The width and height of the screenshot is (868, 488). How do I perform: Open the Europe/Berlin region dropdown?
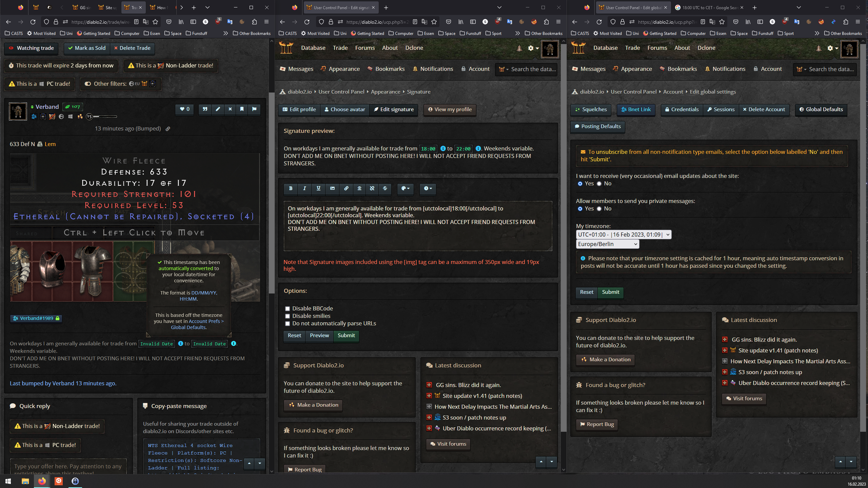click(607, 244)
